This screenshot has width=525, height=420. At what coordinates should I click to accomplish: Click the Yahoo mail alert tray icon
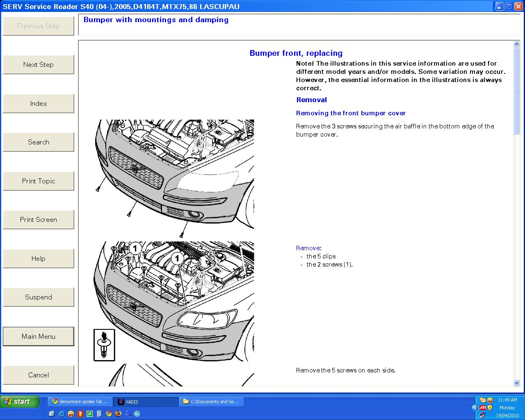[483, 400]
